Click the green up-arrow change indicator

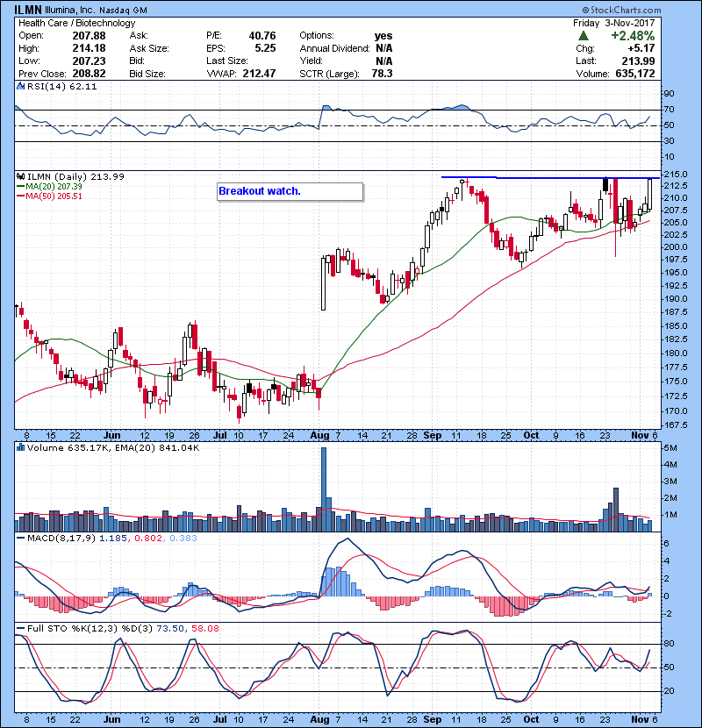coord(605,36)
